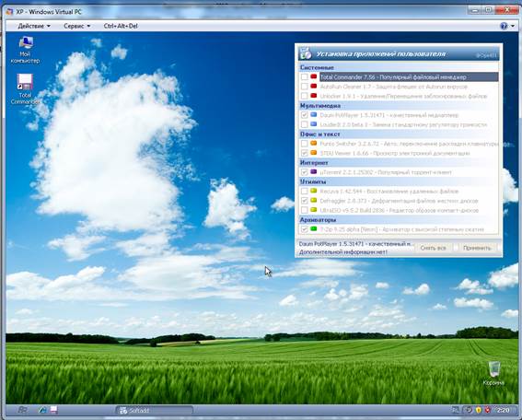
Task: Open the Virtual PC help icon
Action: tap(504, 26)
